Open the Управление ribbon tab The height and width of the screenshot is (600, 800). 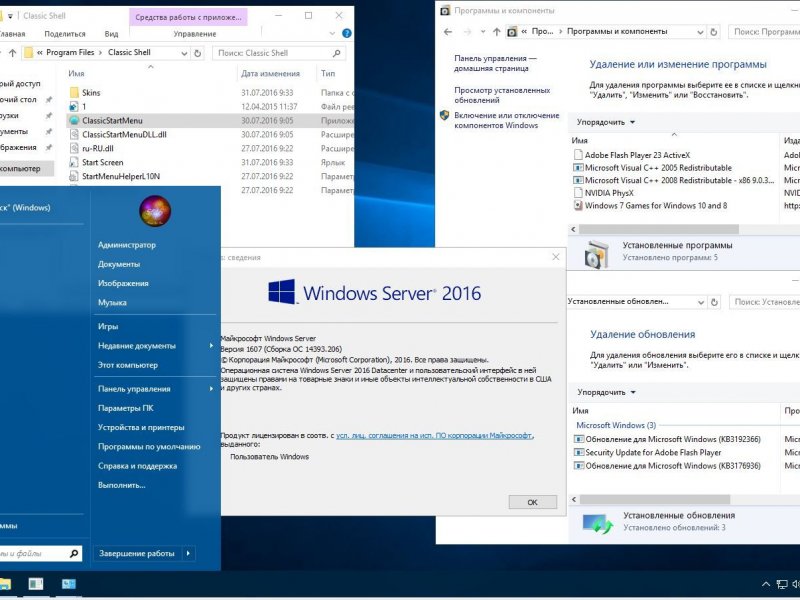point(195,34)
